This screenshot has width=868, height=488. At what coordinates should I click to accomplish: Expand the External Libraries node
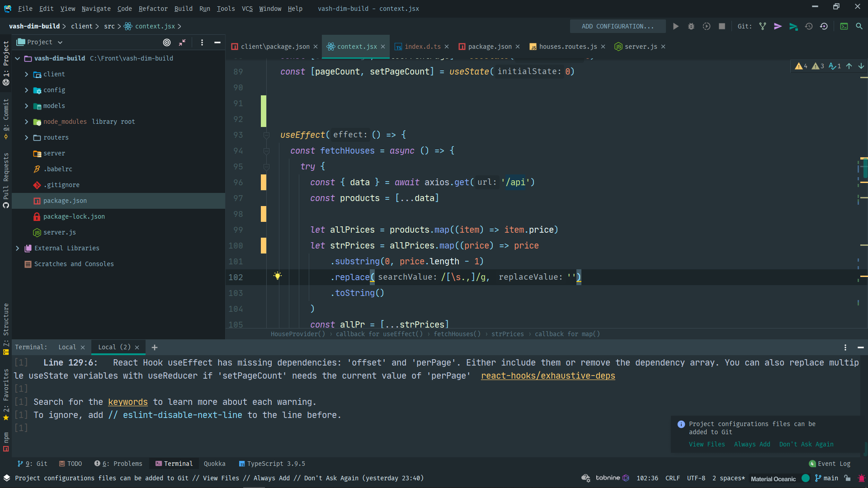pos(17,248)
